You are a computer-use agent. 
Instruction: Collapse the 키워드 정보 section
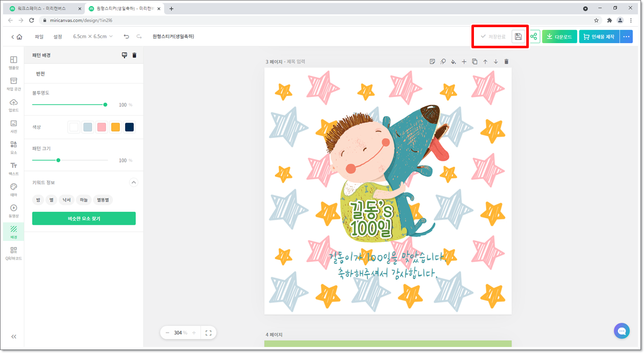(x=134, y=183)
